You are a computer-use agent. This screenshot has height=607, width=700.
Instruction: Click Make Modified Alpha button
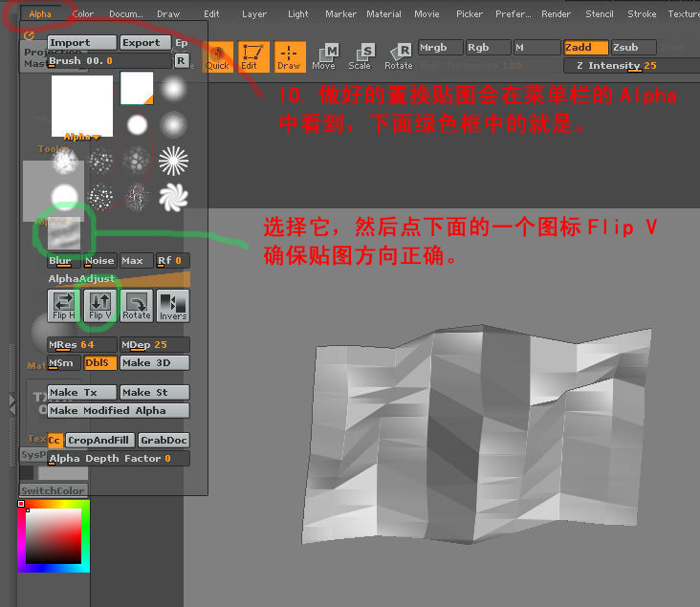coord(119,411)
